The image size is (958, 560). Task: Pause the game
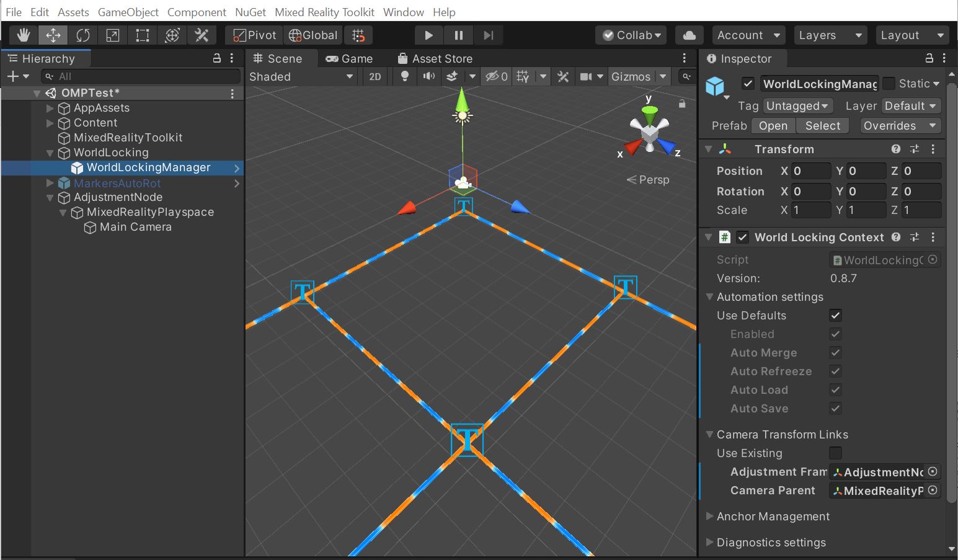click(x=458, y=35)
